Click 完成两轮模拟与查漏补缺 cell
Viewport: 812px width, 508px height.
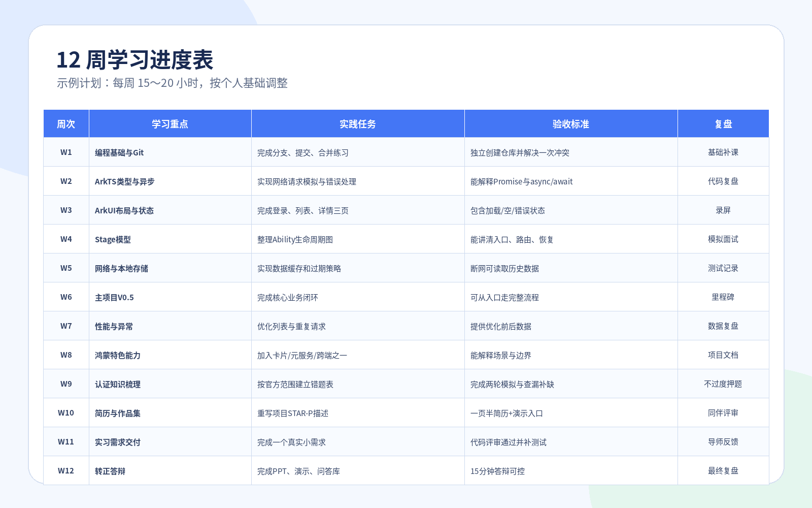point(571,384)
